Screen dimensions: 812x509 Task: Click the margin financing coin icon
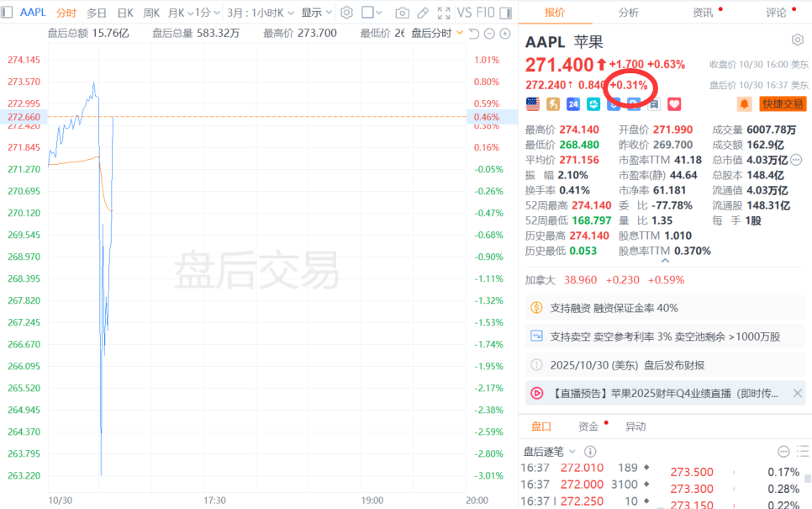pos(536,308)
